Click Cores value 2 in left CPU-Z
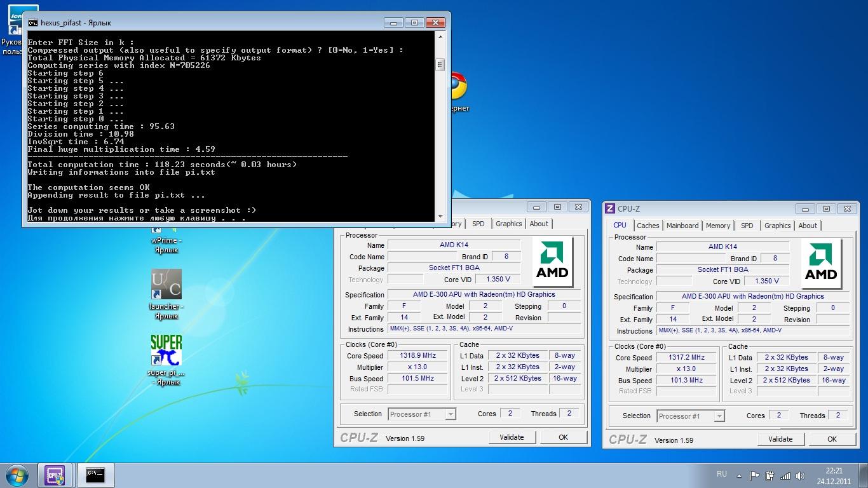The width and height of the screenshot is (868, 488). coord(510,413)
